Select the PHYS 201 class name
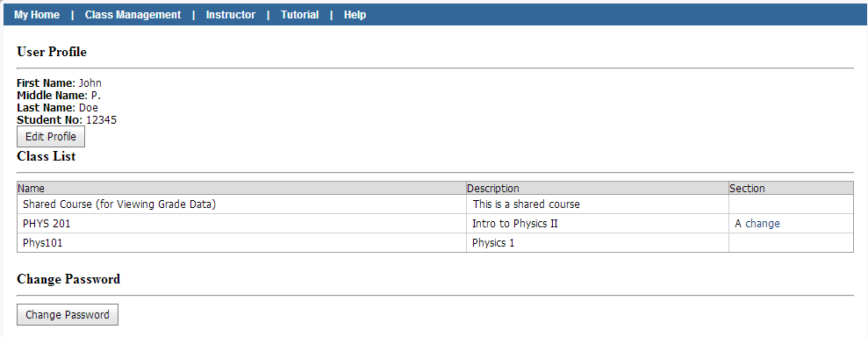Viewport: 868px width, 337px height. coord(47,224)
